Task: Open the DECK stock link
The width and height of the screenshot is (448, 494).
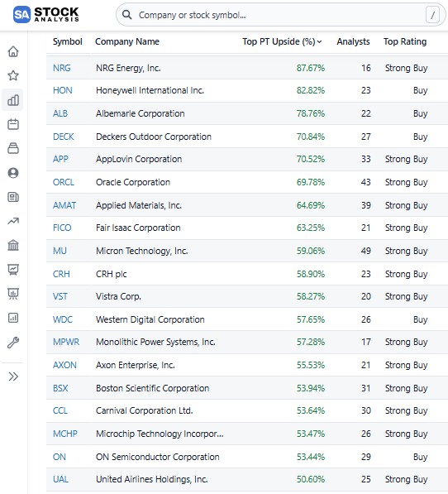Action: pos(64,137)
